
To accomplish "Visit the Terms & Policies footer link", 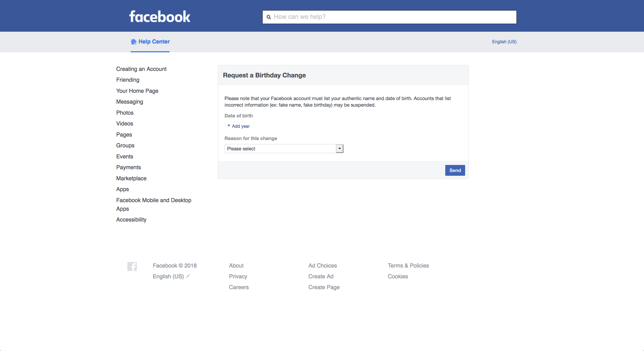I will (408, 266).
